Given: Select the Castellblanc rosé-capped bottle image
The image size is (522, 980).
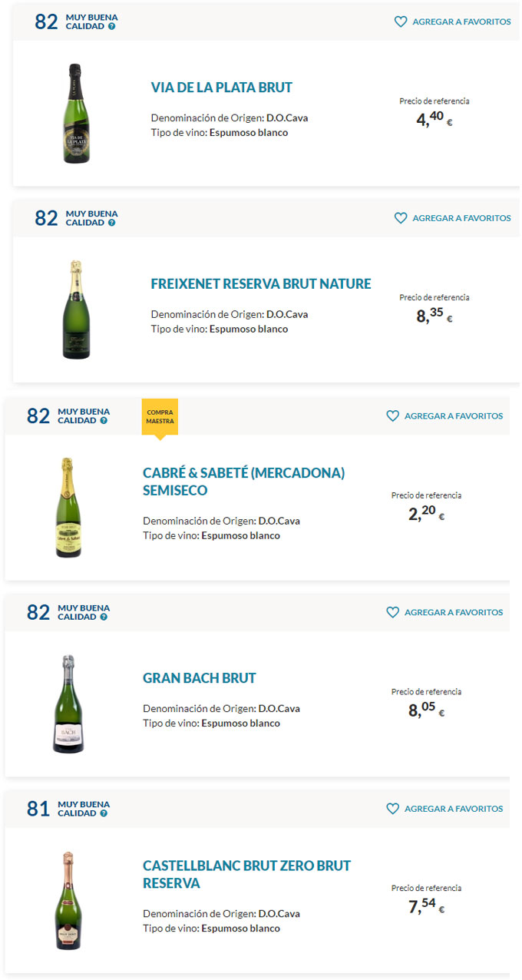Looking at the screenshot, I should coord(68,900).
